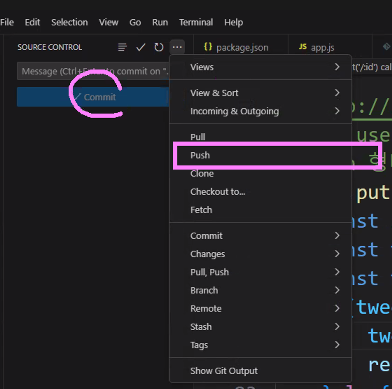Choose Clone from the context menu
Viewport: 392px width, 389px height.
pyautogui.click(x=261, y=174)
